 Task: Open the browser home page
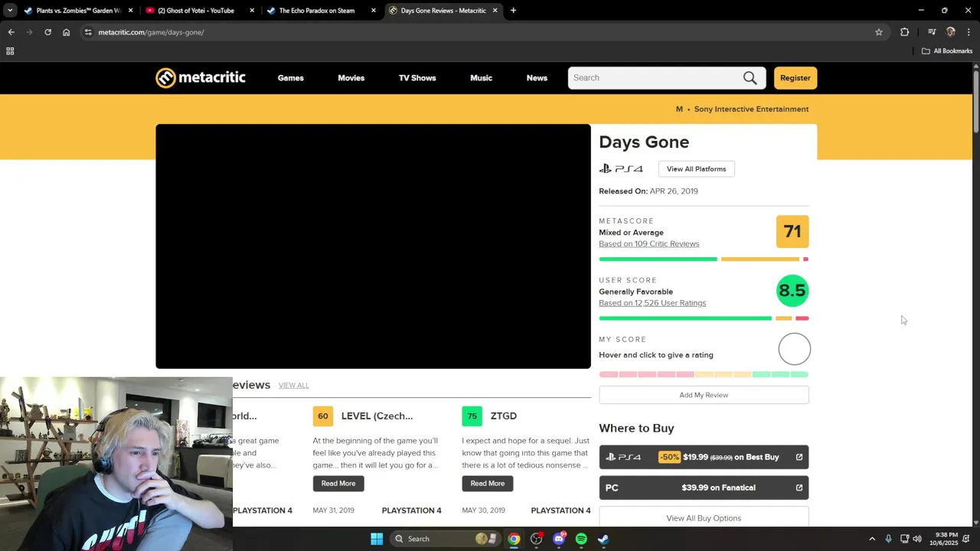(x=66, y=32)
